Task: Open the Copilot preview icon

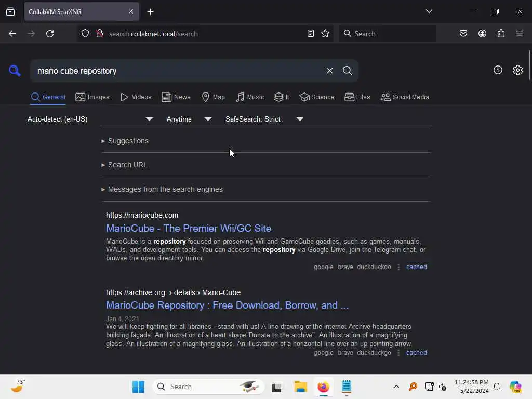Action: pyautogui.click(x=515, y=387)
